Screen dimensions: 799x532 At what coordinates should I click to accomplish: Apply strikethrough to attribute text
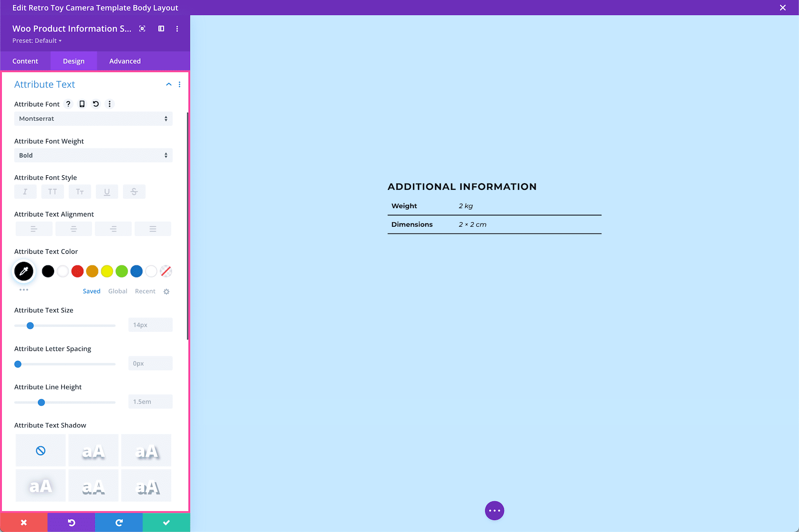pyautogui.click(x=134, y=191)
